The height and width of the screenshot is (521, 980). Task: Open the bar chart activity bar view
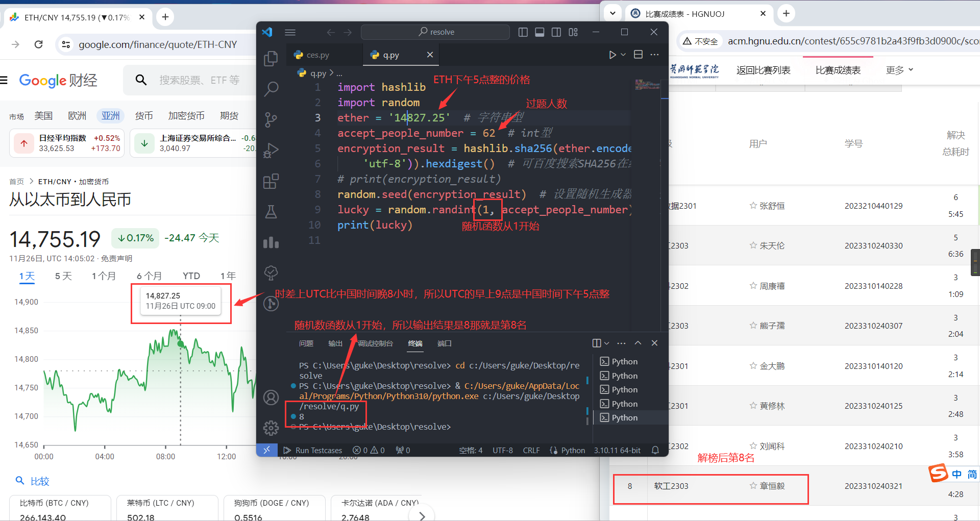(271, 242)
